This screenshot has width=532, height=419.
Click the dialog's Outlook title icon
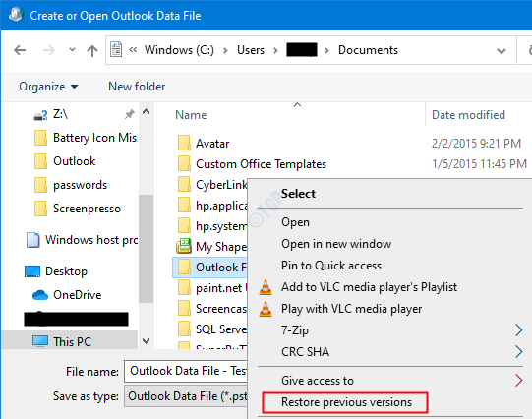coord(16,15)
